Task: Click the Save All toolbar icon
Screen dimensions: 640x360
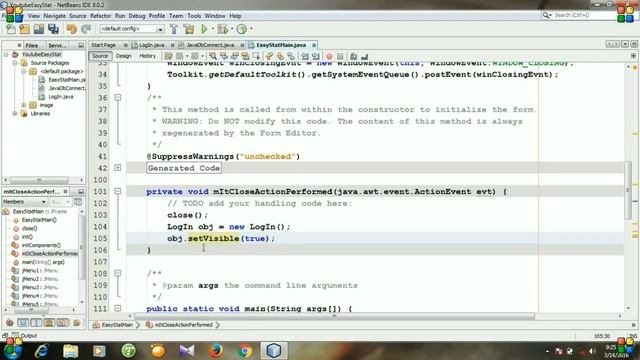Action: 53,29
